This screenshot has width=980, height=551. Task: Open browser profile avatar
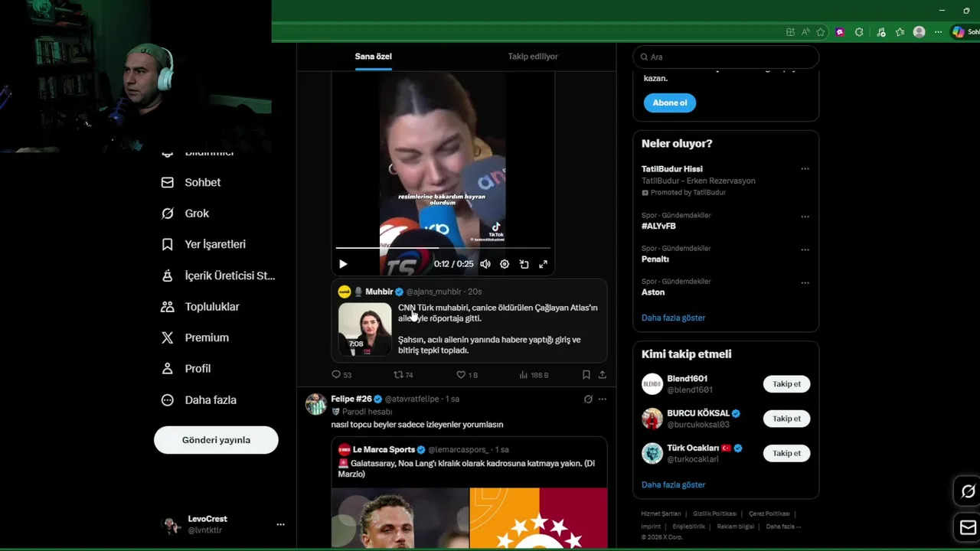[919, 32]
